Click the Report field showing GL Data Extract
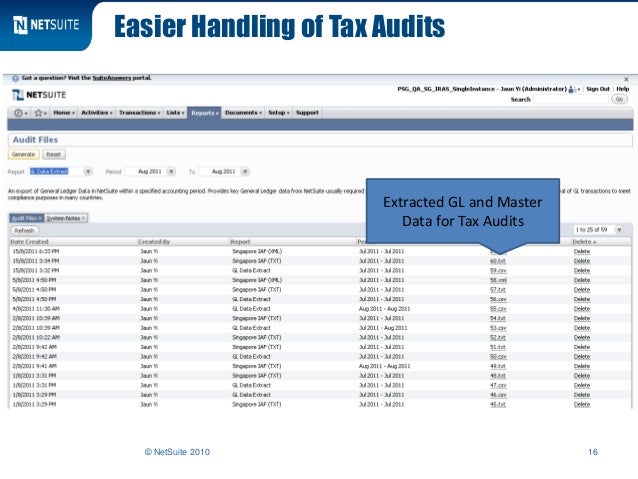Viewport: 638px width, 479px height. coord(56,172)
